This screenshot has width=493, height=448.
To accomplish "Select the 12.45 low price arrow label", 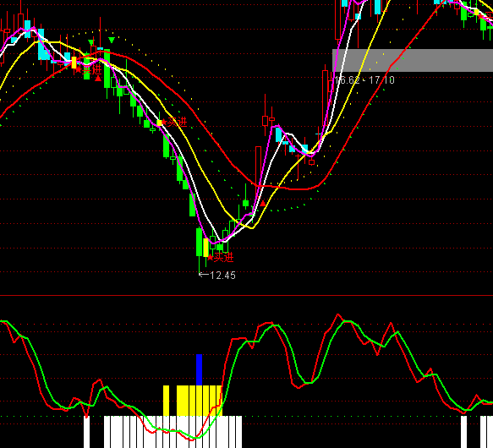I will pyautogui.click(x=217, y=276).
